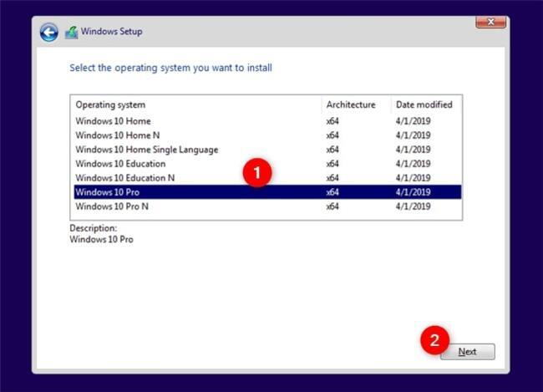Pick Windows 10 Education N row
Viewport: 543px width, 392px height.
[x=267, y=178]
